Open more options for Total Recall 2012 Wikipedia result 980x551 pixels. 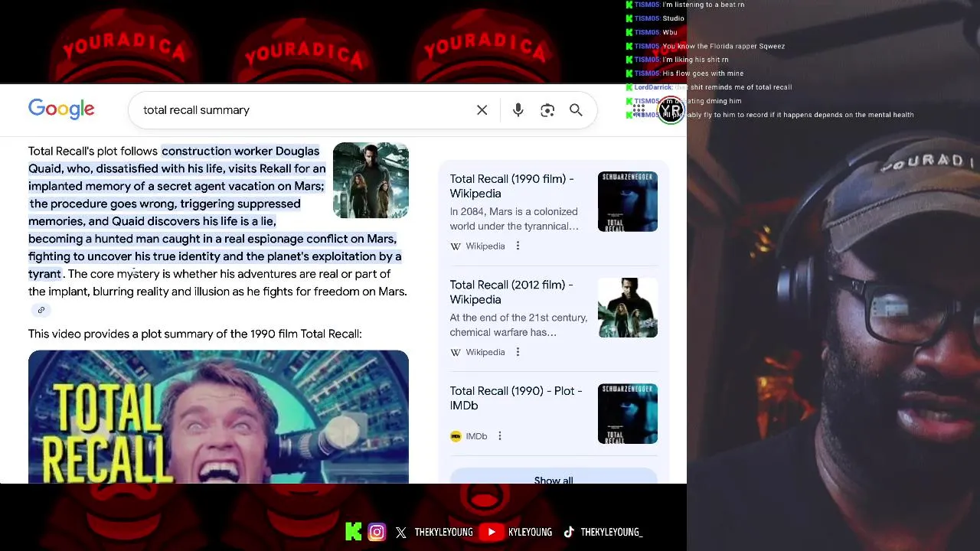click(x=518, y=352)
